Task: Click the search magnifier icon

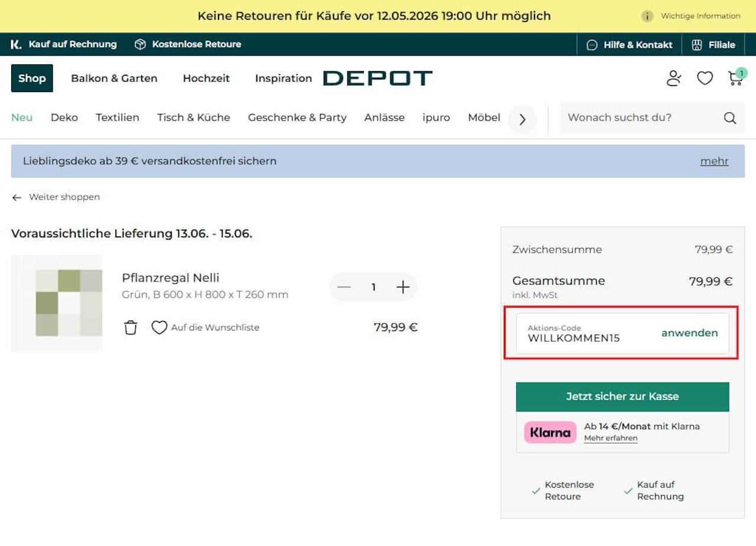Action: 730,117
